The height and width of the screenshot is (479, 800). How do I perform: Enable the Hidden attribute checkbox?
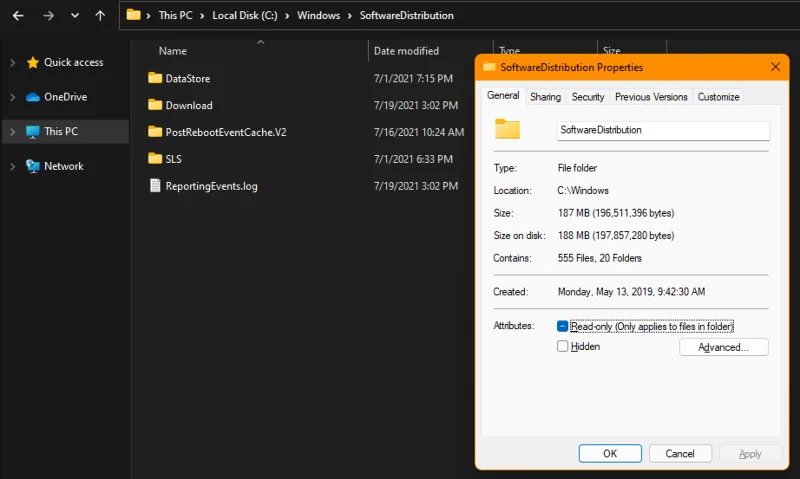[563, 346]
